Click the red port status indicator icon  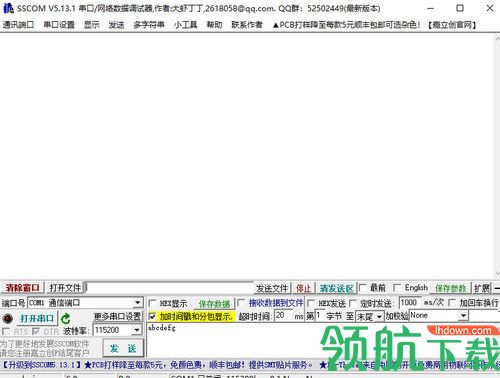click(8, 318)
